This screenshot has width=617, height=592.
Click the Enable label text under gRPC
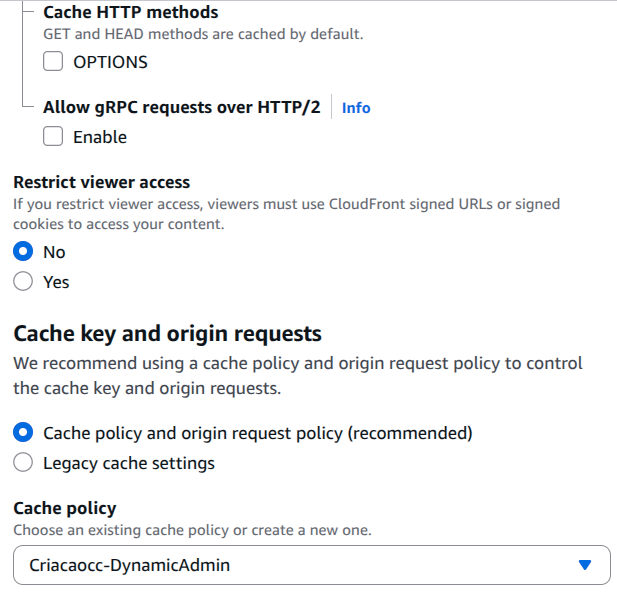coord(100,137)
